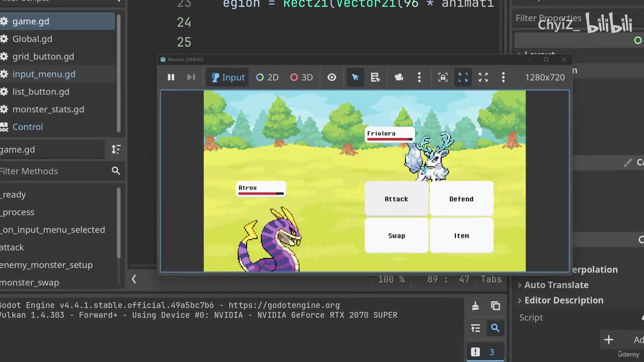Click the gear icon beside Global.gd
The width and height of the screenshot is (644, 362).
pyautogui.click(x=4, y=39)
